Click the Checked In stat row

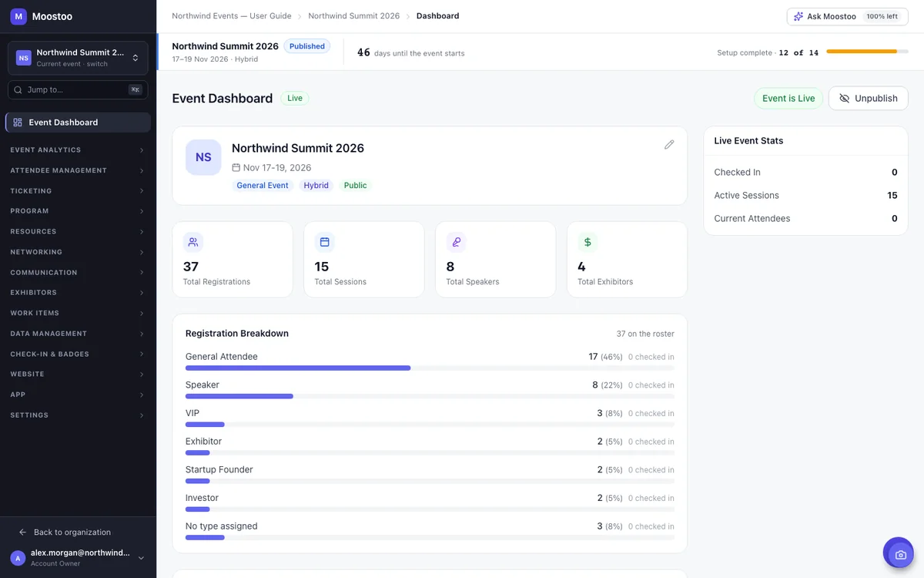pyautogui.click(x=805, y=173)
